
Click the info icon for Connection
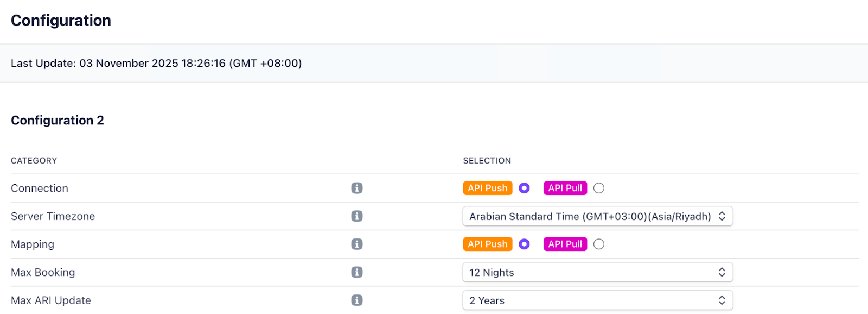[x=356, y=188]
